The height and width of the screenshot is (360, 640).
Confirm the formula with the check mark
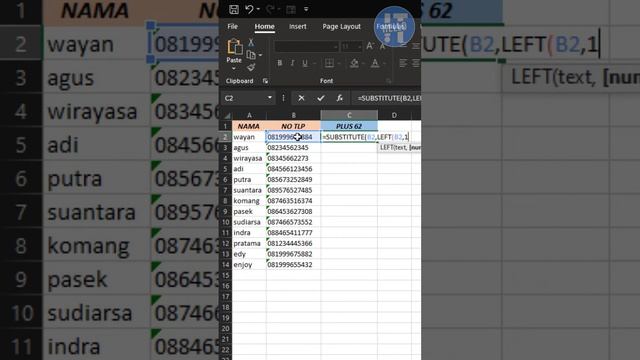tap(321, 98)
